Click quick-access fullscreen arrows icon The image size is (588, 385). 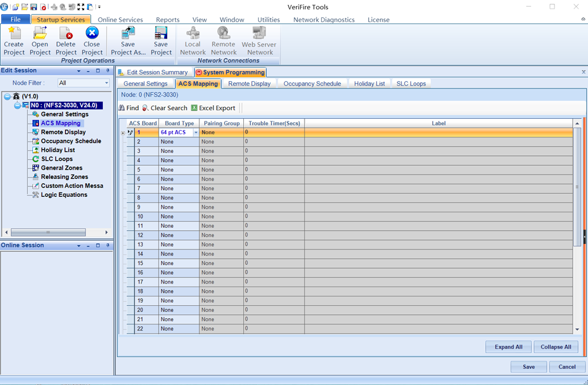81,7
